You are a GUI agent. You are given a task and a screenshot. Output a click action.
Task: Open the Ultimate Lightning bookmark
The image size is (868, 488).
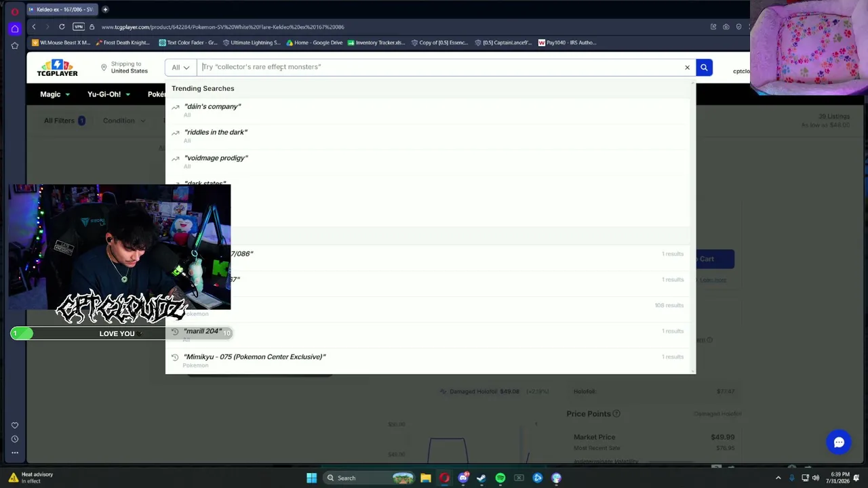coord(251,43)
